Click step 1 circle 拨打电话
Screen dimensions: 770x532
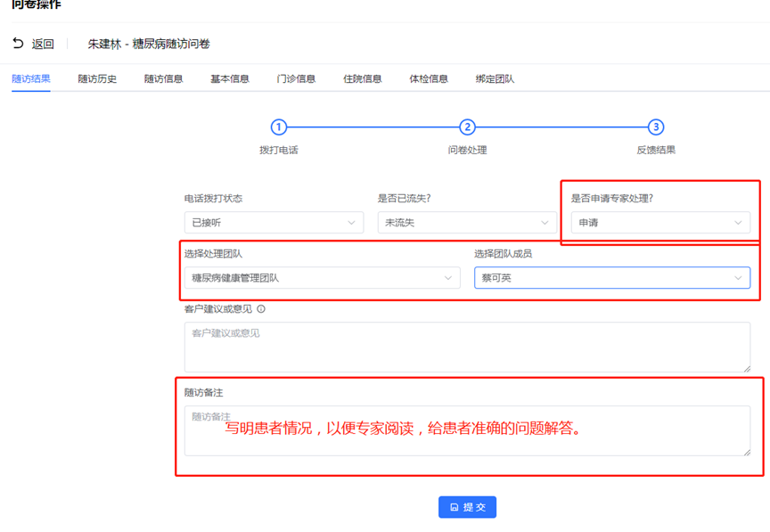pos(278,127)
